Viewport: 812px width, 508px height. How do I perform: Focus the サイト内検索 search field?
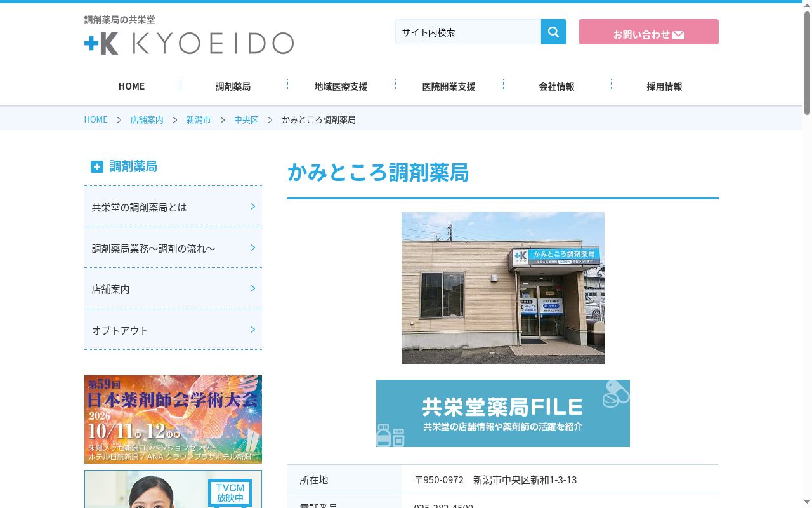468,32
